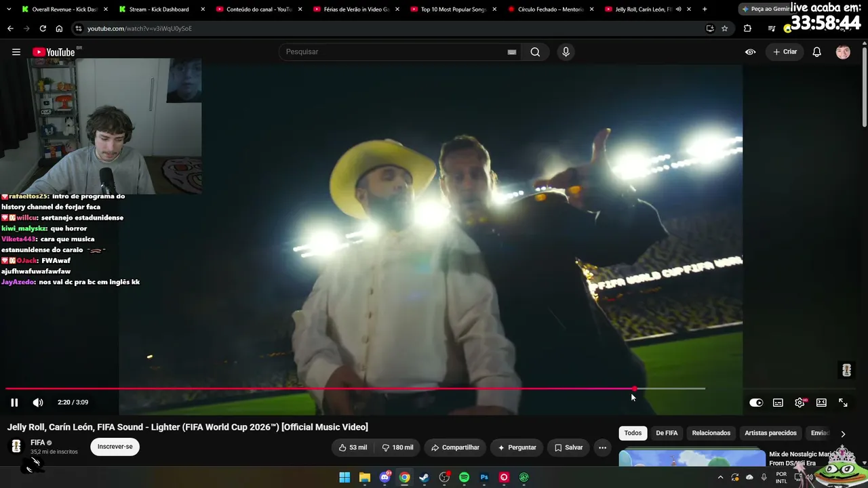
Task: Switch to Círculo Fechado – Mentoria tab
Action: (x=551, y=9)
